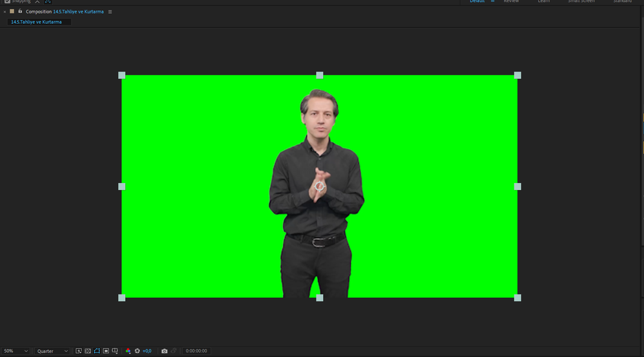Close the Composition panel tab
Viewport: 644px width, 357px height.
tap(5, 12)
